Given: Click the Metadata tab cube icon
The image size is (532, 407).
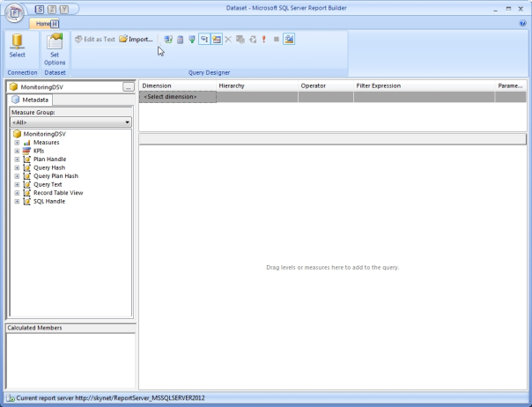Looking at the screenshot, I should (15, 100).
